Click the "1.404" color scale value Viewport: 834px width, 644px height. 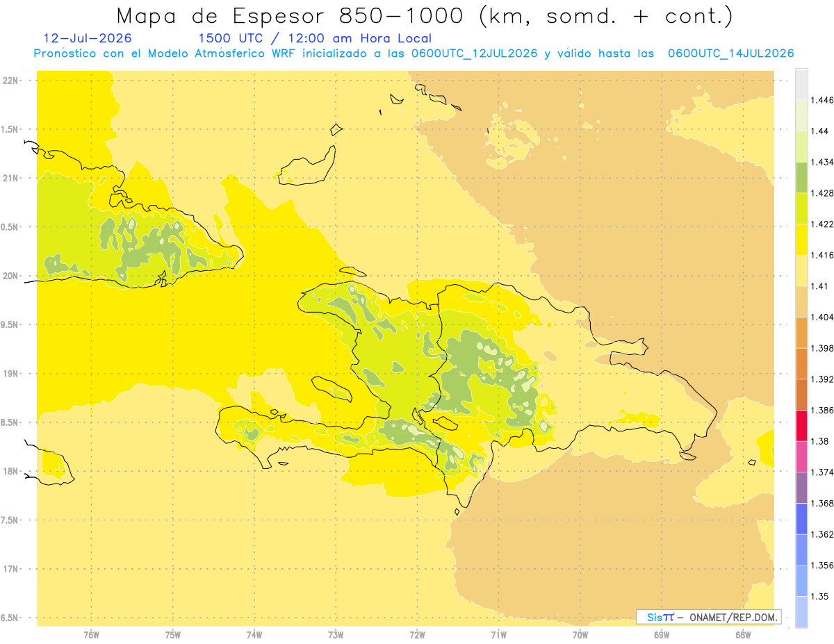(x=822, y=317)
